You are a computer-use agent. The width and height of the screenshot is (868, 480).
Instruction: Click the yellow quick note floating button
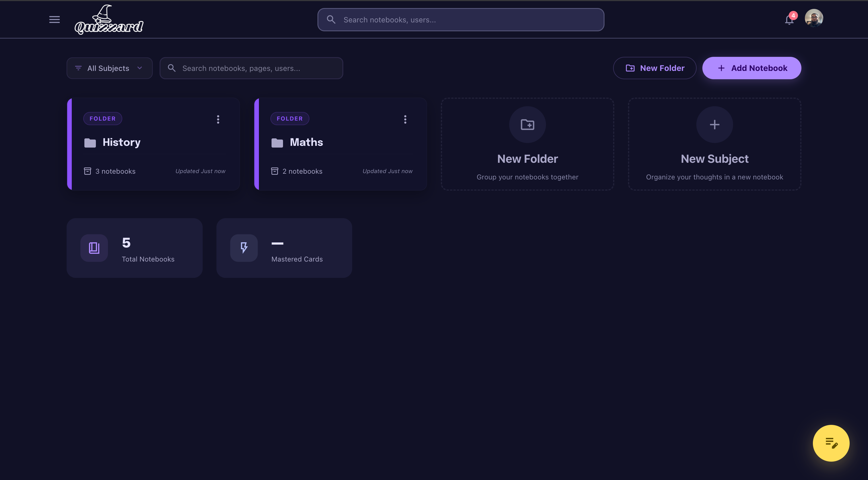pyautogui.click(x=831, y=443)
